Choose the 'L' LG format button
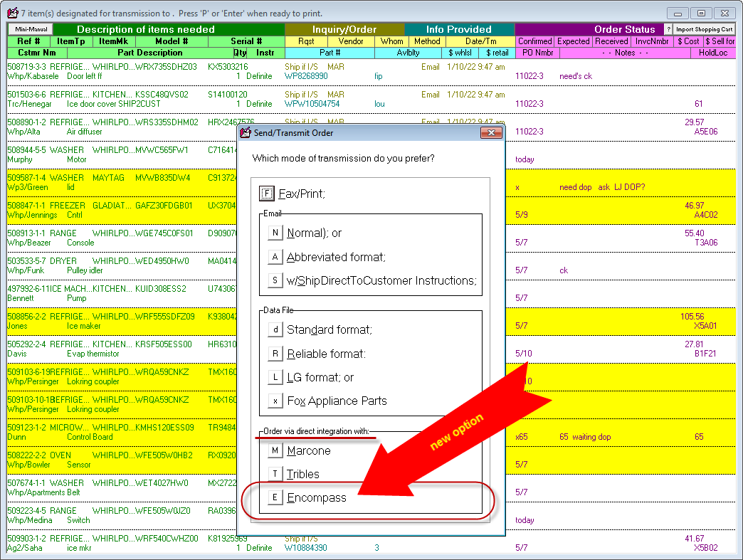Image resolution: width=743 pixels, height=560 pixels. (x=275, y=377)
